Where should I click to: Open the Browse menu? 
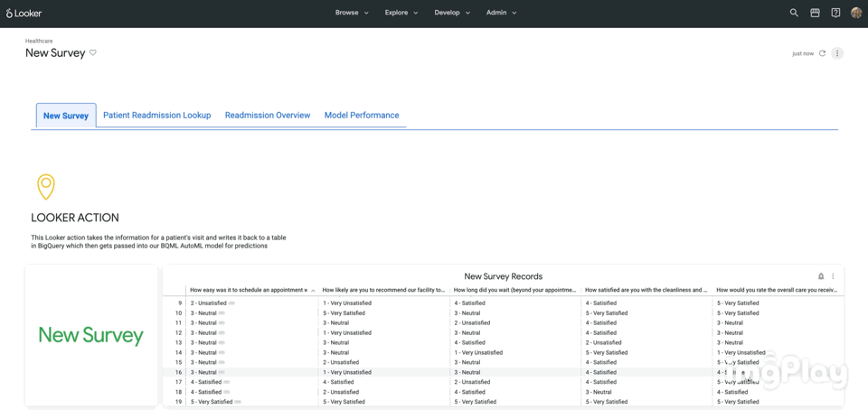(x=352, y=13)
